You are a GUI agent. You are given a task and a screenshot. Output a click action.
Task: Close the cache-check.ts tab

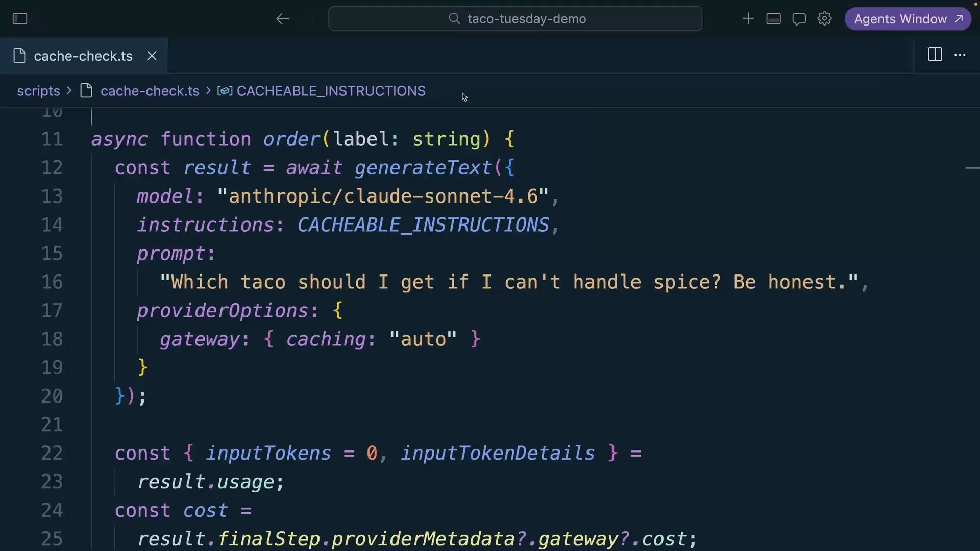[x=152, y=56]
